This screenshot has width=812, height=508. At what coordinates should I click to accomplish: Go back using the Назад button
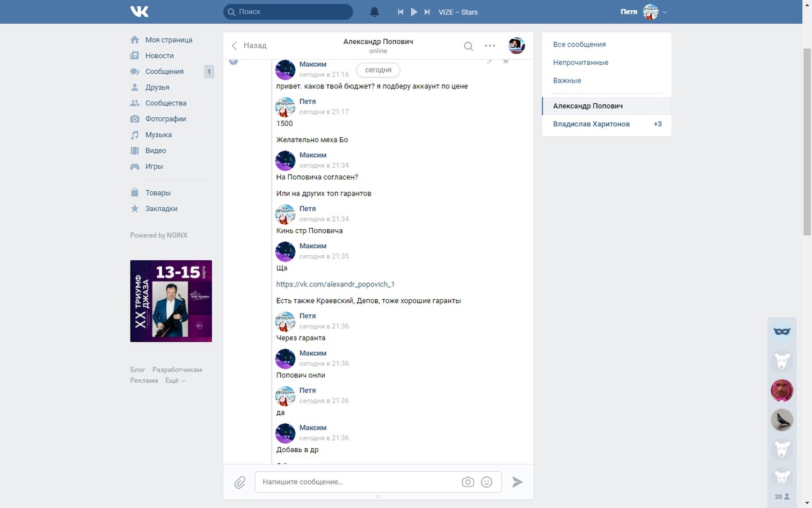tap(249, 46)
